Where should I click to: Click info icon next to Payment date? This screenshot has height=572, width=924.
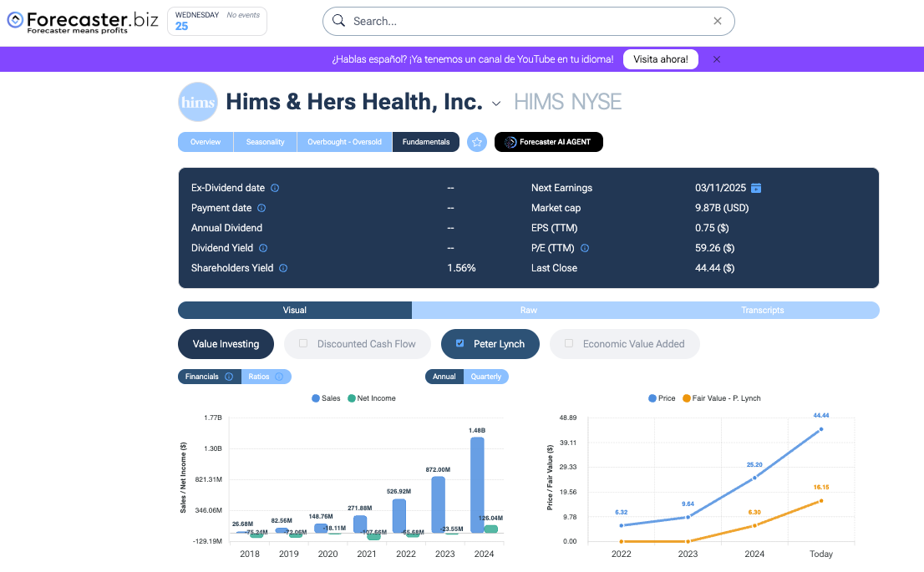click(x=261, y=208)
